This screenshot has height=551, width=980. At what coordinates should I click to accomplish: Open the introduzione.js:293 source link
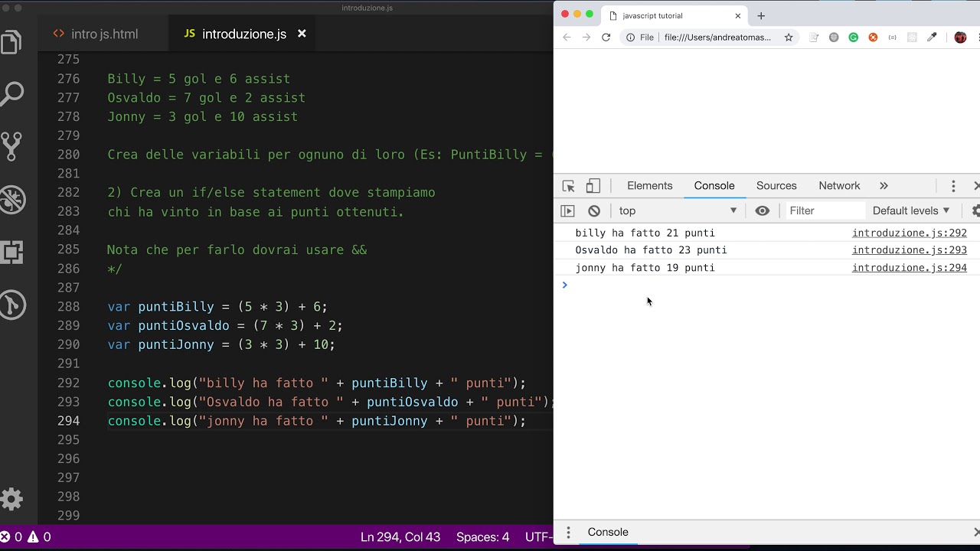(910, 250)
